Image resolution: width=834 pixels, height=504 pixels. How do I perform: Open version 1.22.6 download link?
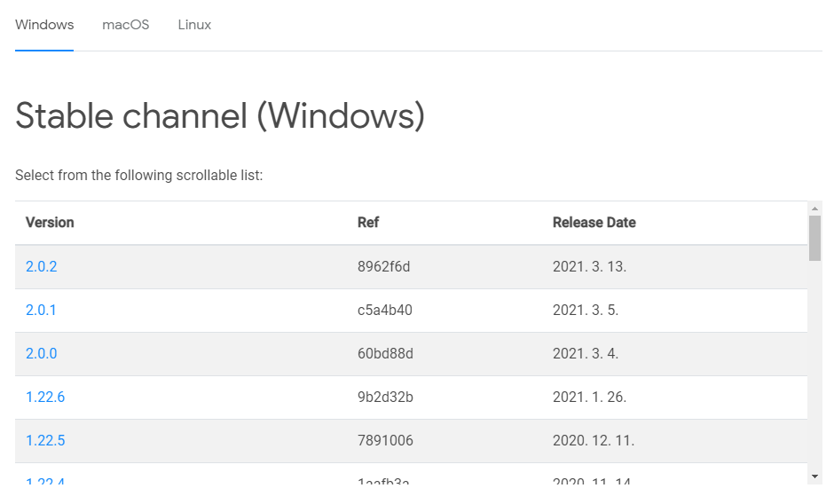(45, 397)
